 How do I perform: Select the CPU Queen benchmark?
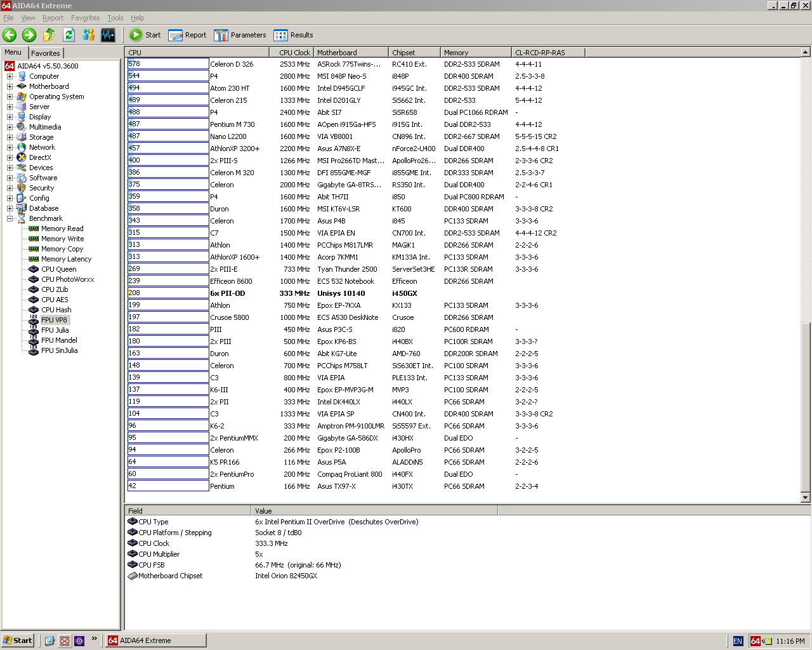[x=58, y=269]
